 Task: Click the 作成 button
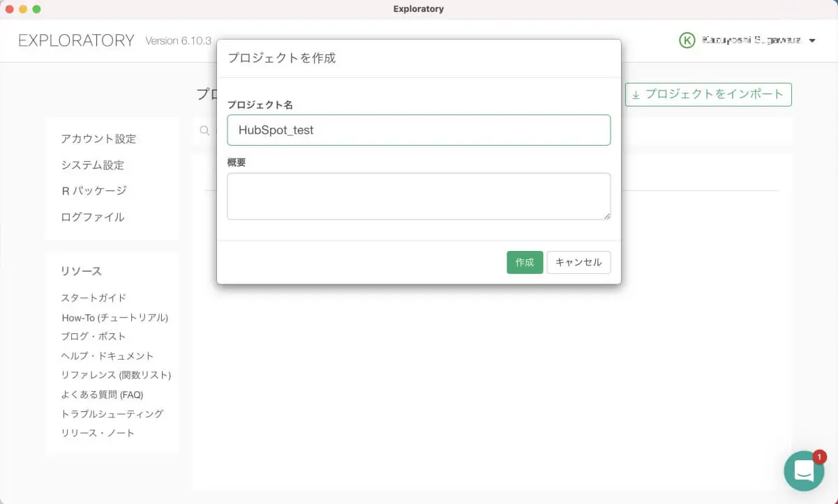[x=524, y=263]
